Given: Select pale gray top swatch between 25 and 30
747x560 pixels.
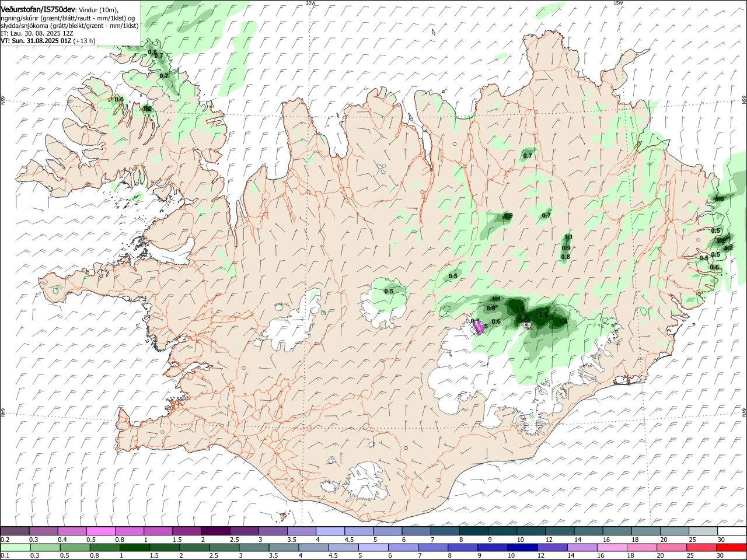Looking at the screenshot, I should click(704, 531).
